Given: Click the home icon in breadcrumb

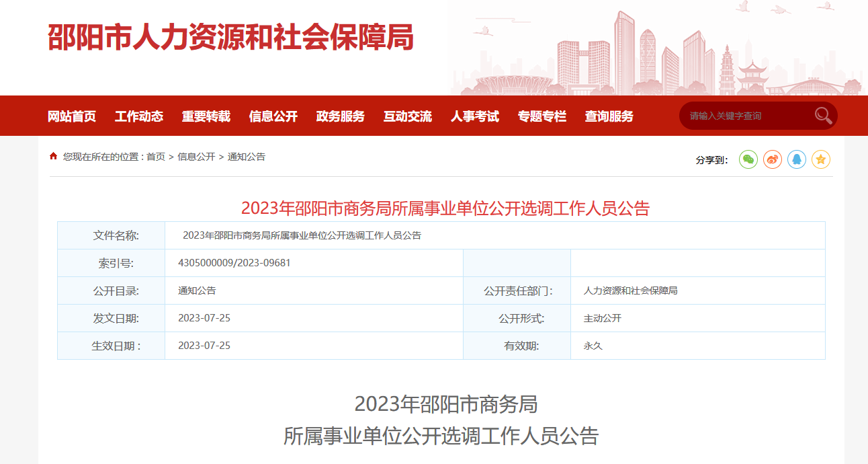Looking at the screenshot, I should (x=54, y=156).
